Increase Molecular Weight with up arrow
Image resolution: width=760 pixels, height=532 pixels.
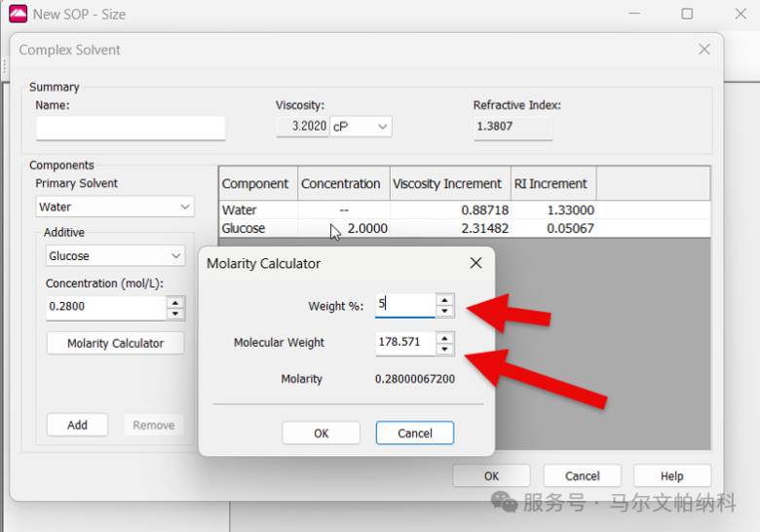click(444, 337)
